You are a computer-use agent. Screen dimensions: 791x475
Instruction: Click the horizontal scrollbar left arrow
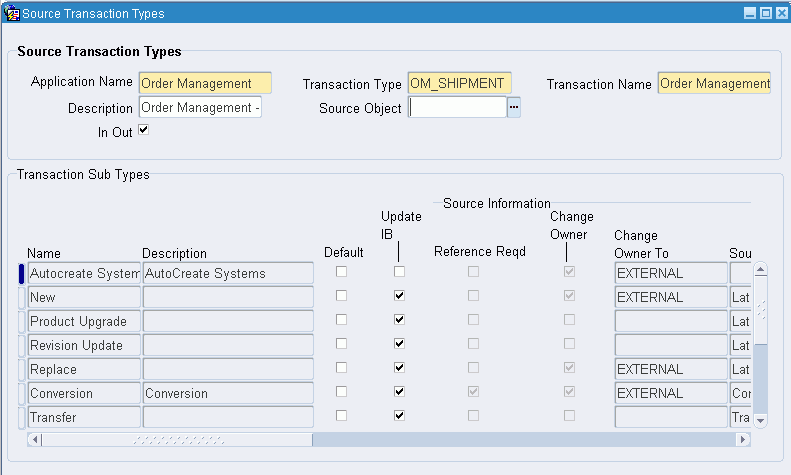point(35,439)
